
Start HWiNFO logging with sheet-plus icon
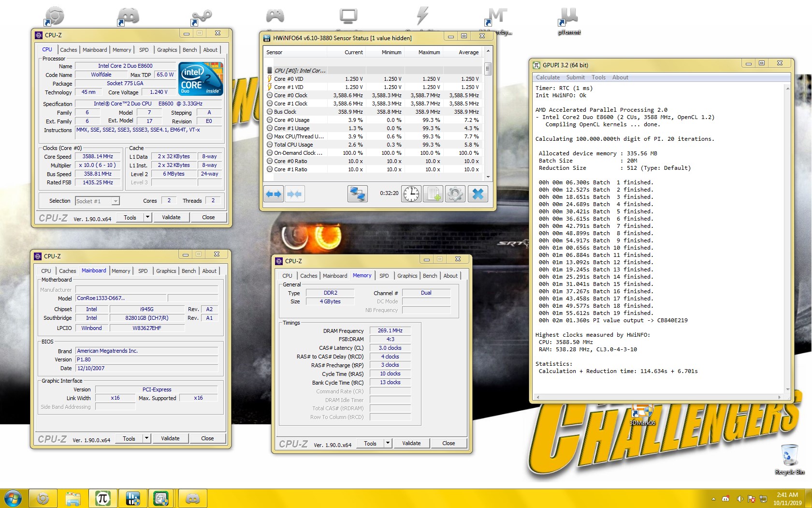point(433,194)
